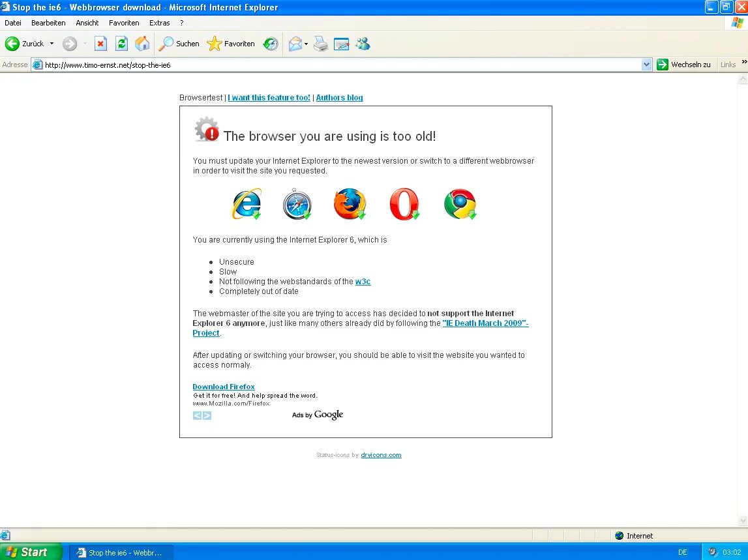Open the ? help menu

182,23
